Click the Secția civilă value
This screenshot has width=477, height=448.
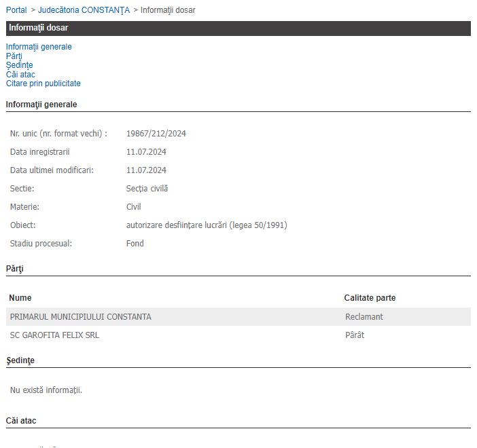click(147, 189)
